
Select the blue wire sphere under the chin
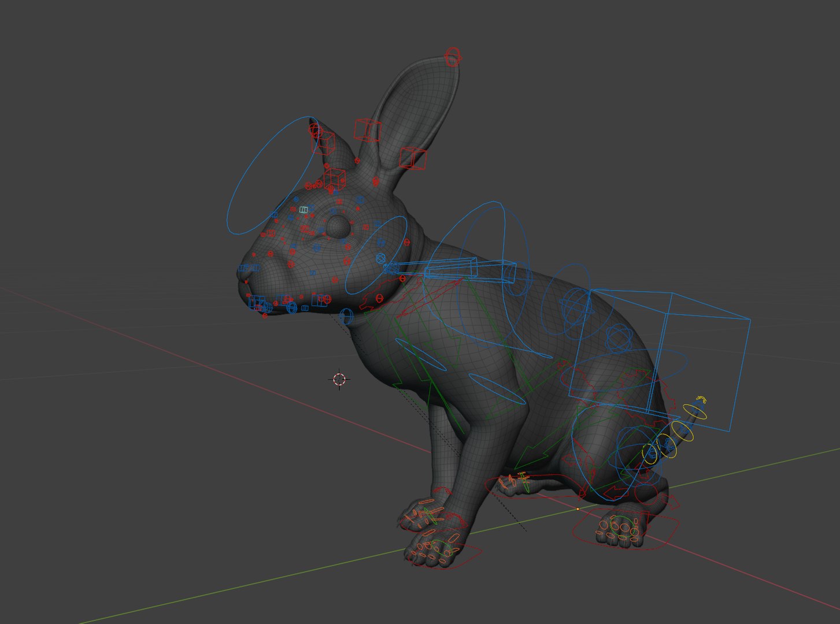click(346, 316)
